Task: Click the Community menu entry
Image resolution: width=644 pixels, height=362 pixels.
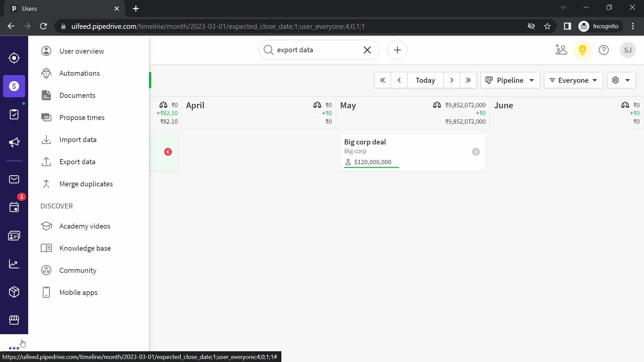Action: pos(78,270)
